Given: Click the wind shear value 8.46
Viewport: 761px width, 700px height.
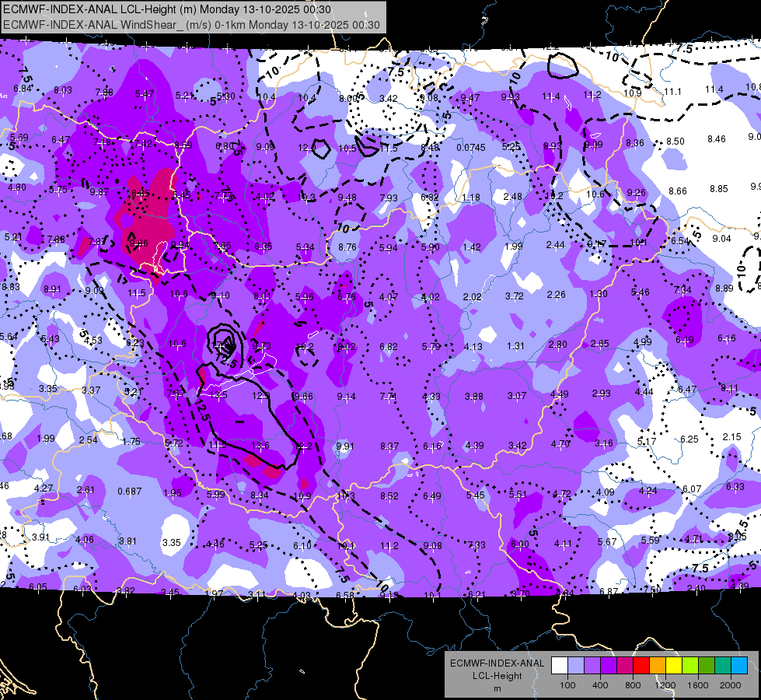Looking at the screenshot, I should coord(717,139).
